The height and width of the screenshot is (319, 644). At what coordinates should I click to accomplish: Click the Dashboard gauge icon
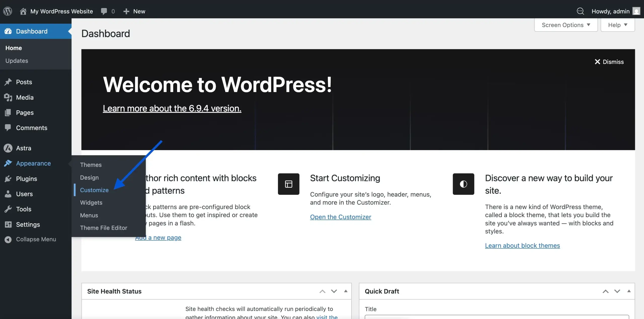coord(8,31)
